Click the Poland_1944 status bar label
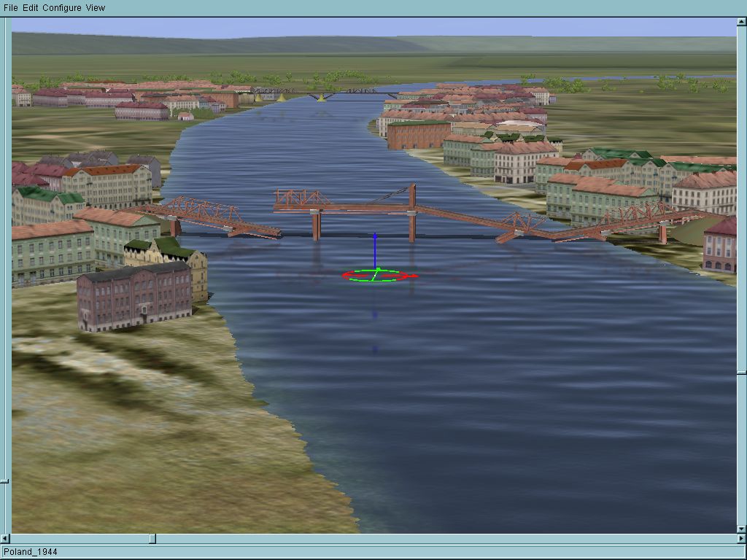This screenshot has width=747, height=560. click(x=31, y=552)
